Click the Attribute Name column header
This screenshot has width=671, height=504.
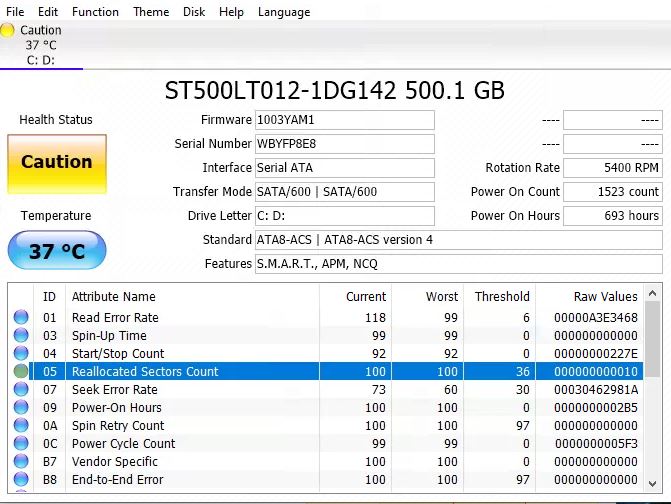point(114,297)
